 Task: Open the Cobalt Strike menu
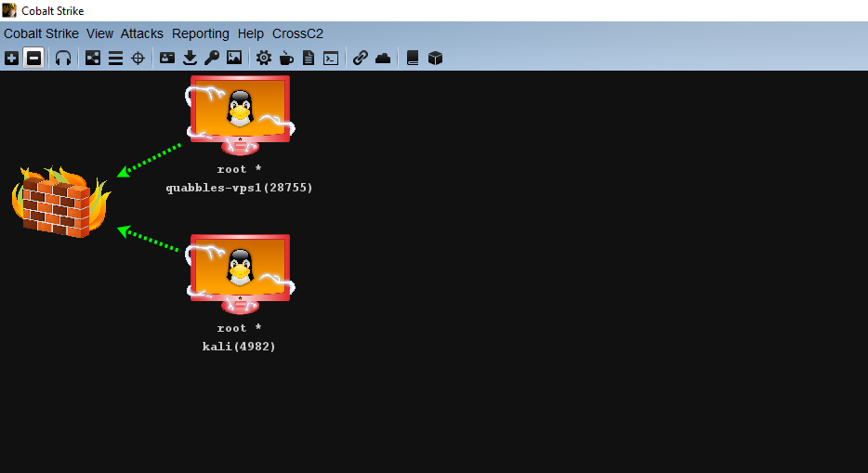41,33
